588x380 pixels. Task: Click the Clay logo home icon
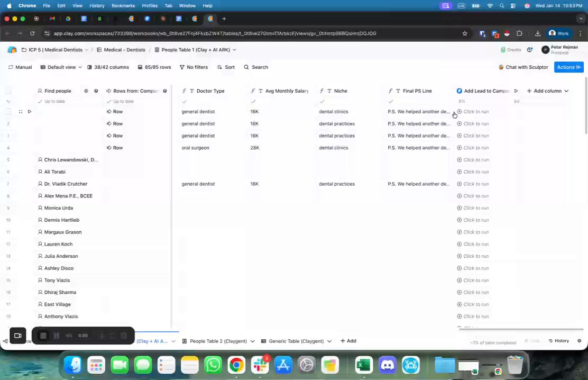(x=12, y=50)
